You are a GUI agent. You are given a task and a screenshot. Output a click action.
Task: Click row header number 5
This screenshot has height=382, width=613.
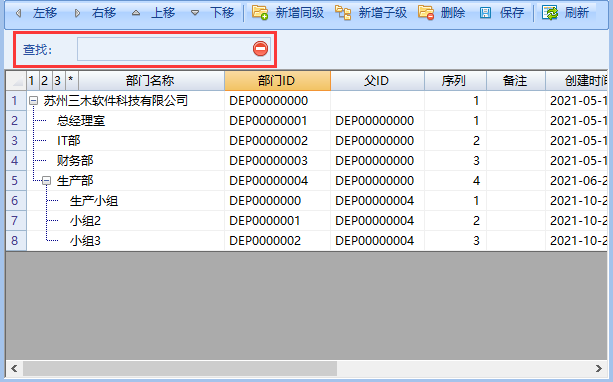coord(16,181)
